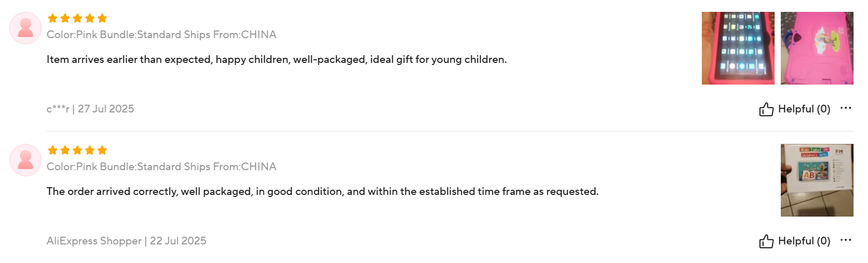Click the AliExpress Shopper reviewer name
The height and width of the screenshot is (263, 868).
(x=94, y=241)
